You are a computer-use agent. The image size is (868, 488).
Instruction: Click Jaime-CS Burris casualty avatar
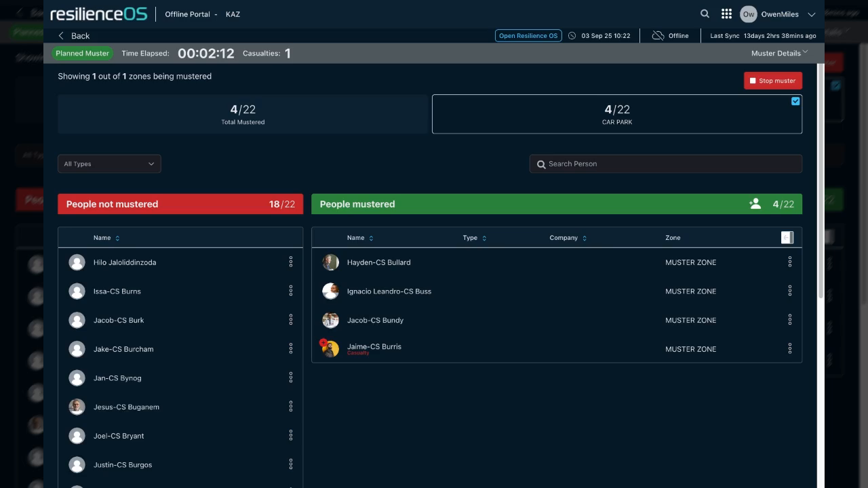pos(330,348)
